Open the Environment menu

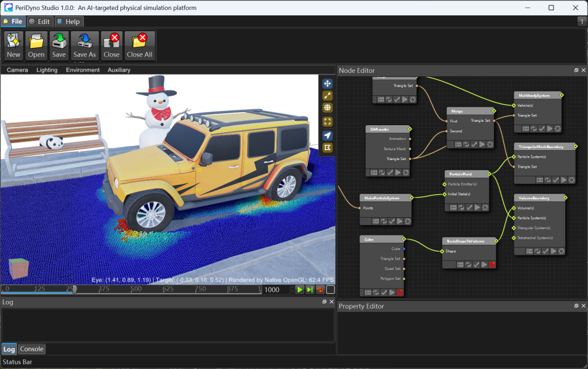click(x=83, y=70)
